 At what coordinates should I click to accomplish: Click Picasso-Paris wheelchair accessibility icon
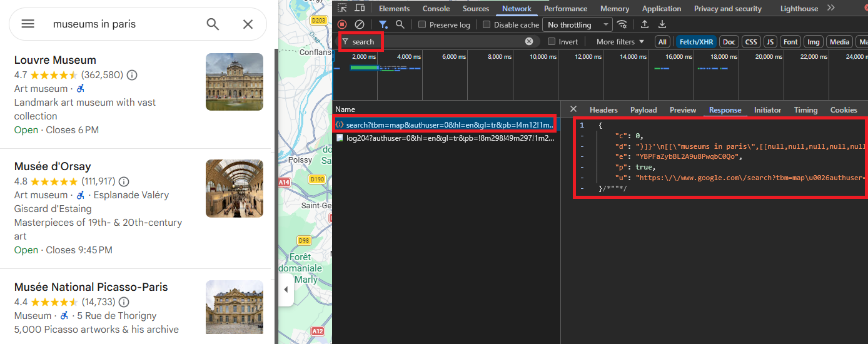click(64, 316)
